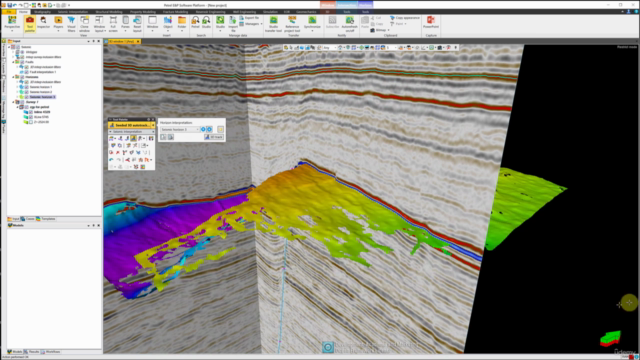Click the 3D track button
The height and width of the screenshot is (360, 640).
coord(214,137)
